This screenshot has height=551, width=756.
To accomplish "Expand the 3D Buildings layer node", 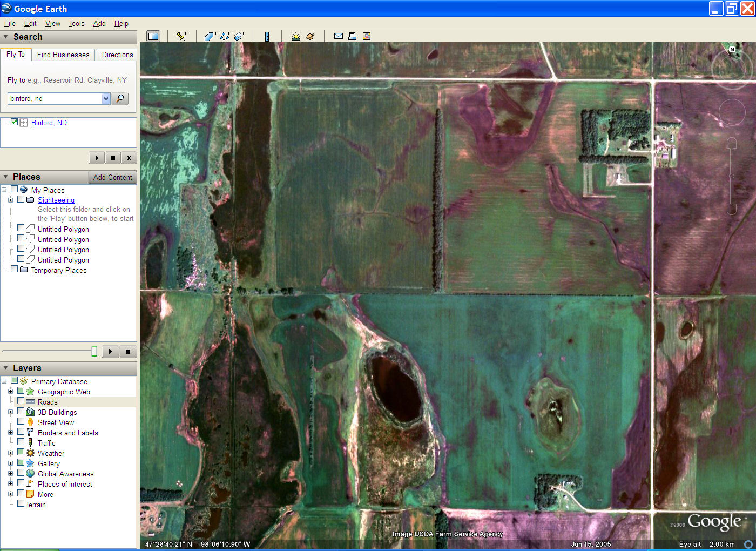I will pos(10,412).
